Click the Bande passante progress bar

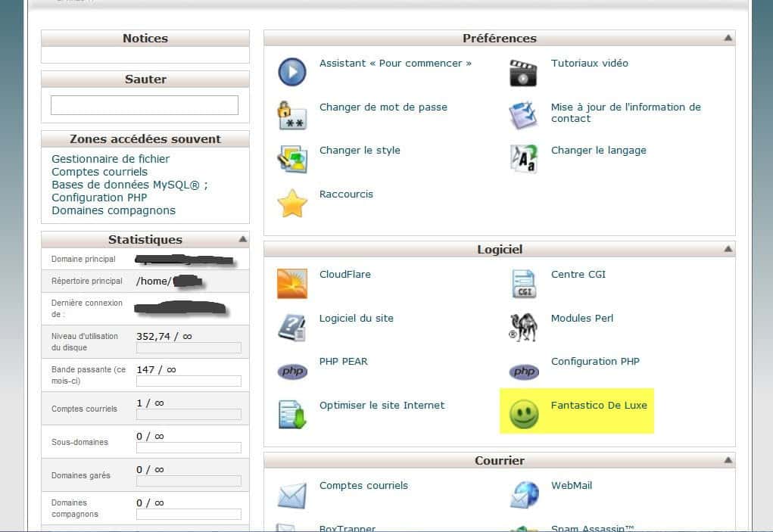pos(189,381)
